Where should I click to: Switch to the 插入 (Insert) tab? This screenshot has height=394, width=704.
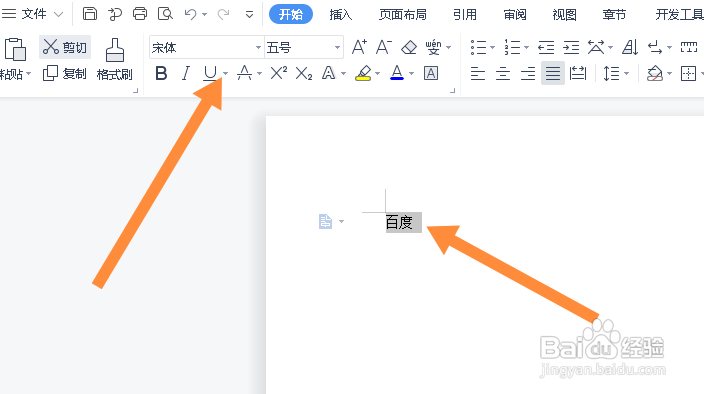tap(341, 14)
